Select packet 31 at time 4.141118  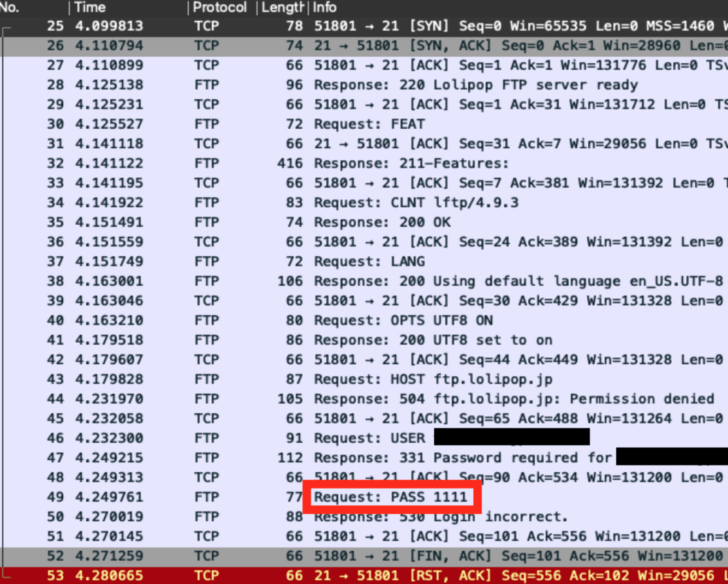364,144
